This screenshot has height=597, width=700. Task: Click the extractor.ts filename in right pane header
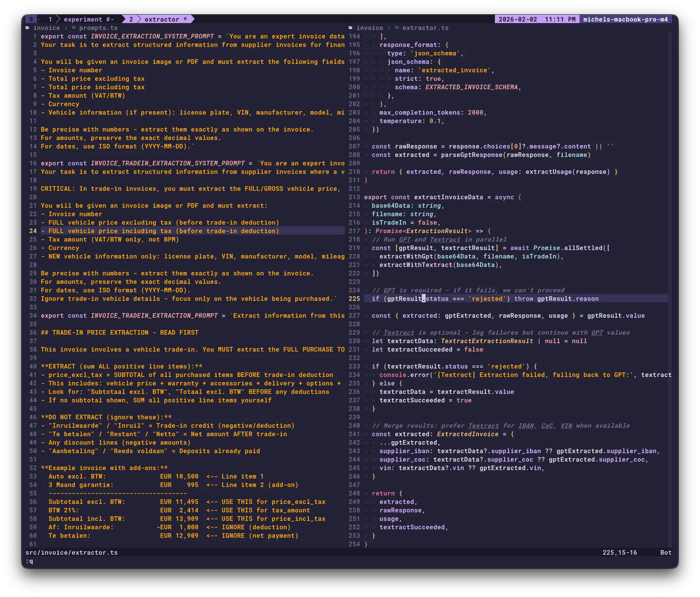coord(426,28)
